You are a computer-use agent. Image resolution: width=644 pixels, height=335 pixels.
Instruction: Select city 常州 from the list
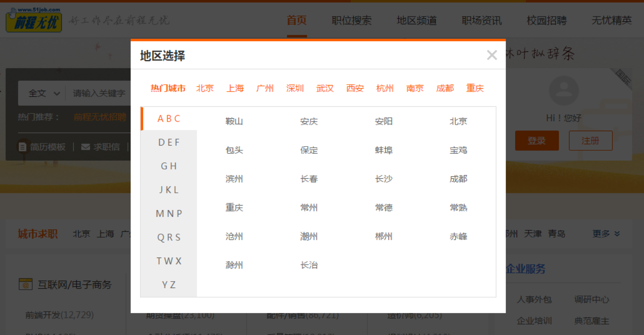(x=309, y=208)
